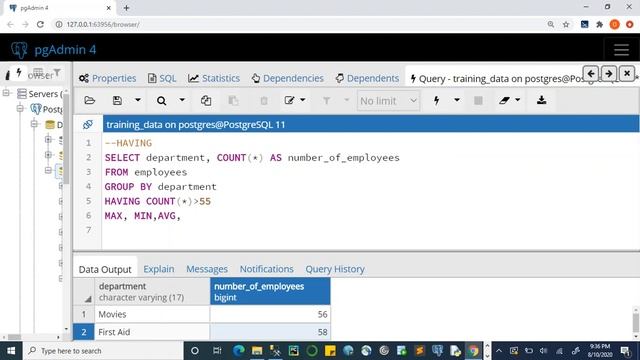The image size is (640, 360).
Task: Click the Edit pencil icon
Action: point(289,100)
